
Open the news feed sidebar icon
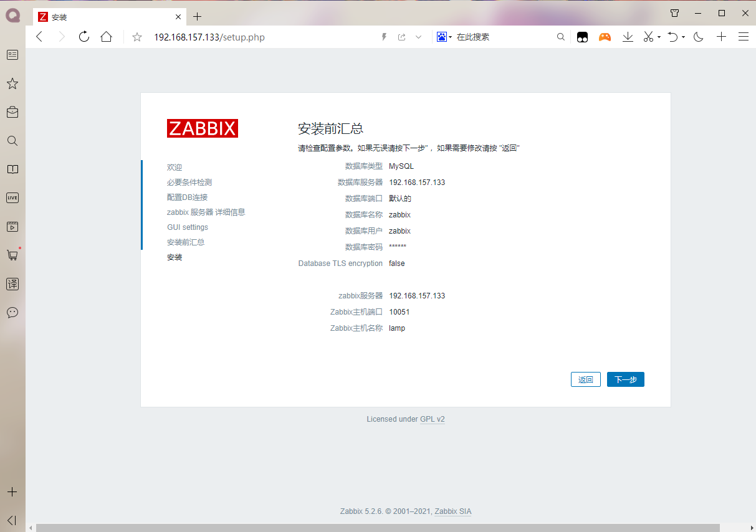point(12,55)
